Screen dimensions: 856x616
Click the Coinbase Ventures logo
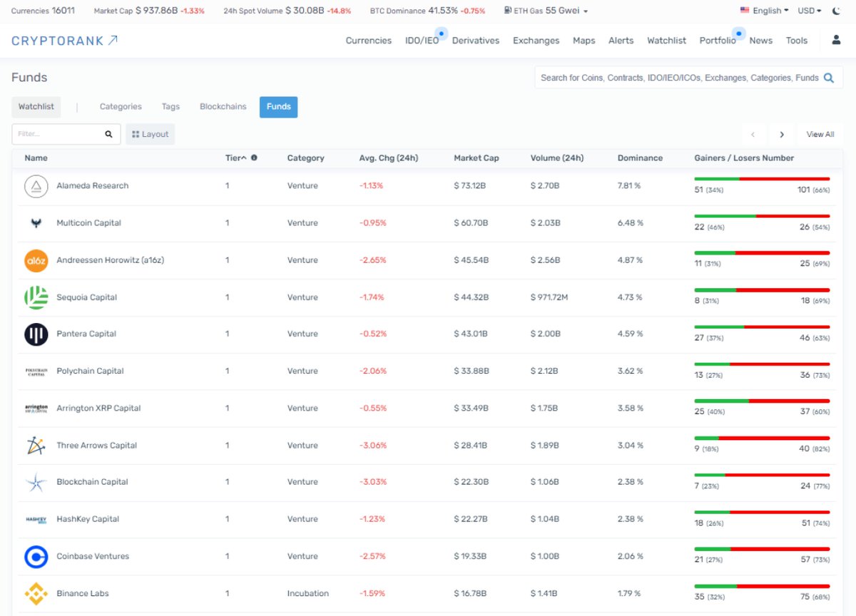click(x=36, y=557)
